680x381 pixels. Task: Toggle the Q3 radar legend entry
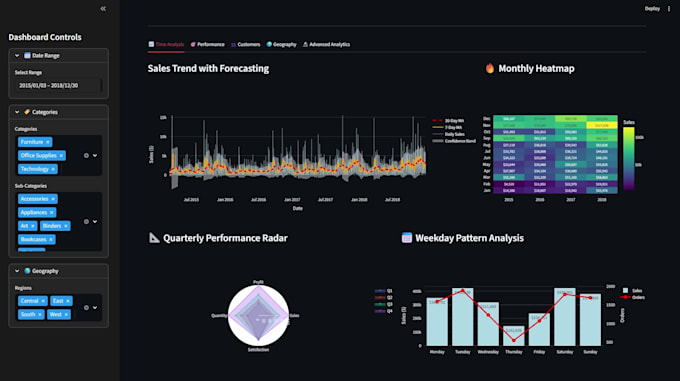pos(383,304)
